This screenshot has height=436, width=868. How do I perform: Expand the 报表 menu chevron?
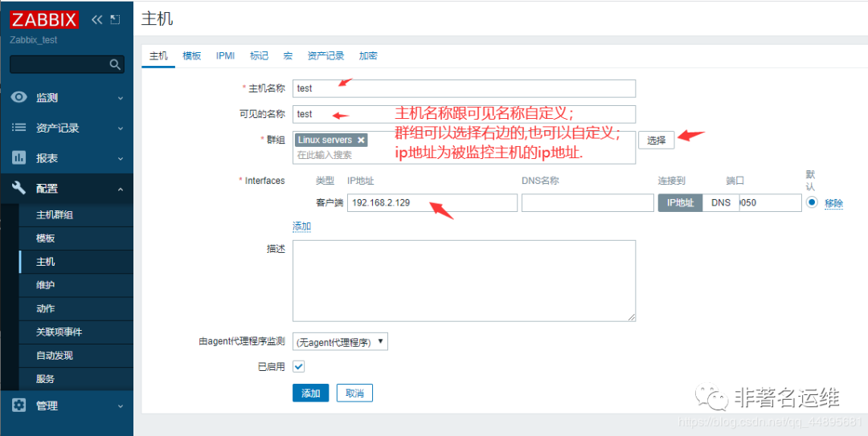pyautogui.click(x=120, y=158)
